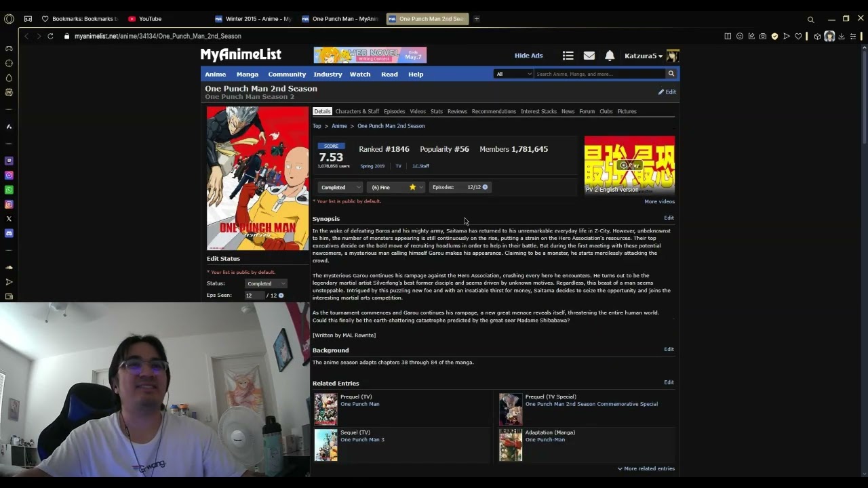Open the One-Punch Man manga adaptation link
Viewport: 868px width, 488px height.
(545, 440)
